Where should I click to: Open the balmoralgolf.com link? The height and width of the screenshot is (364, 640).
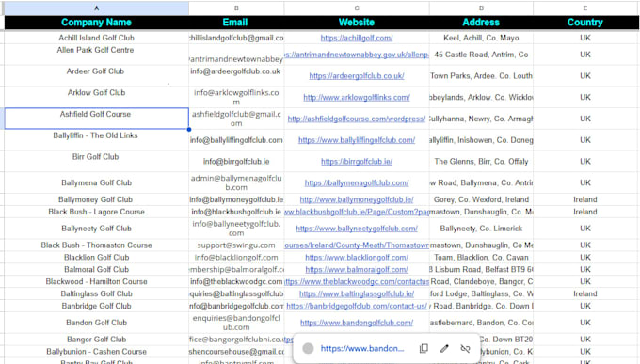(357, 270)
